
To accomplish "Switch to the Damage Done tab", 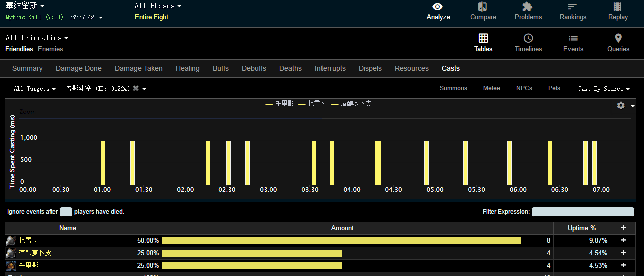I will [x=79, y=68].
